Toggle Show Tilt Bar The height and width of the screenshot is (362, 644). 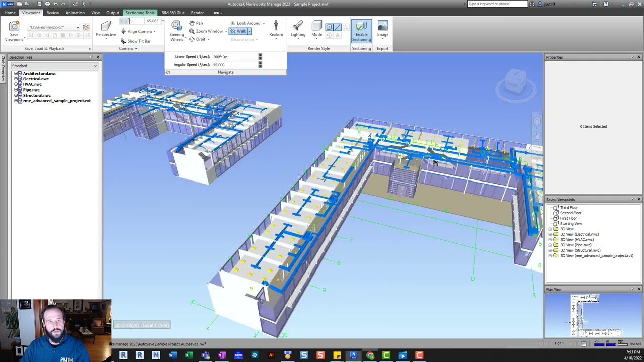tap(136, 41)
